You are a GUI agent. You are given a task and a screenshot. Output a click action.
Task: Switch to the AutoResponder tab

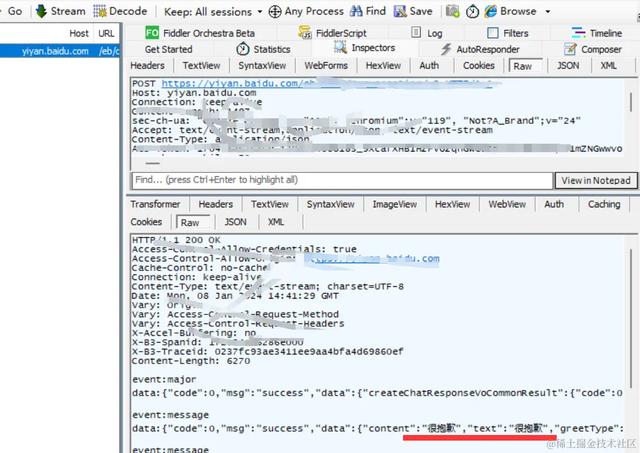click(480, 49)
